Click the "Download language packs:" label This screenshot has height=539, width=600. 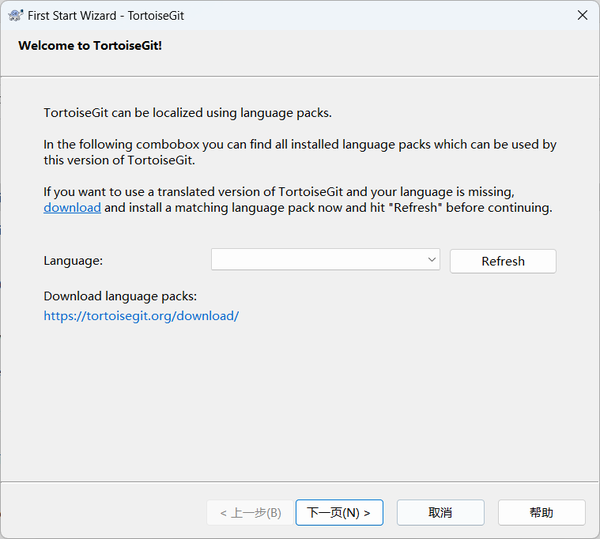[120, 296]
